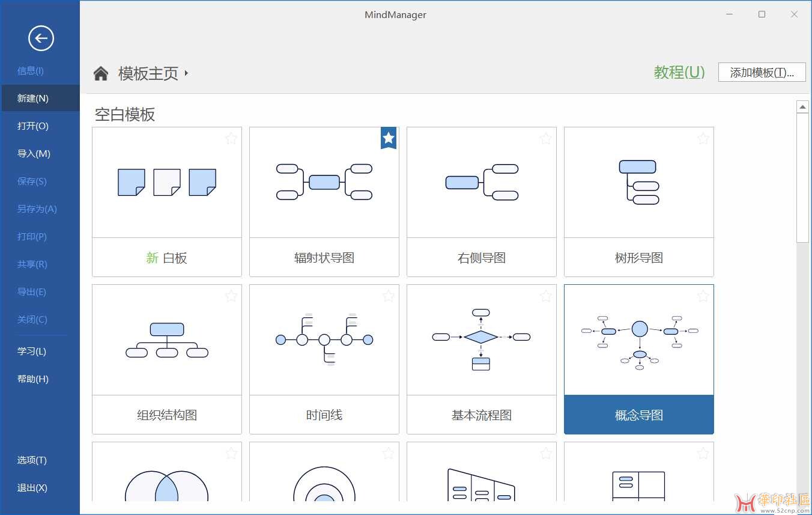Image resolution: width=812 pixels, height=515 pixels.
Task: Click the scroll-up arrow of the template list
Action: [x=802, y=107]
